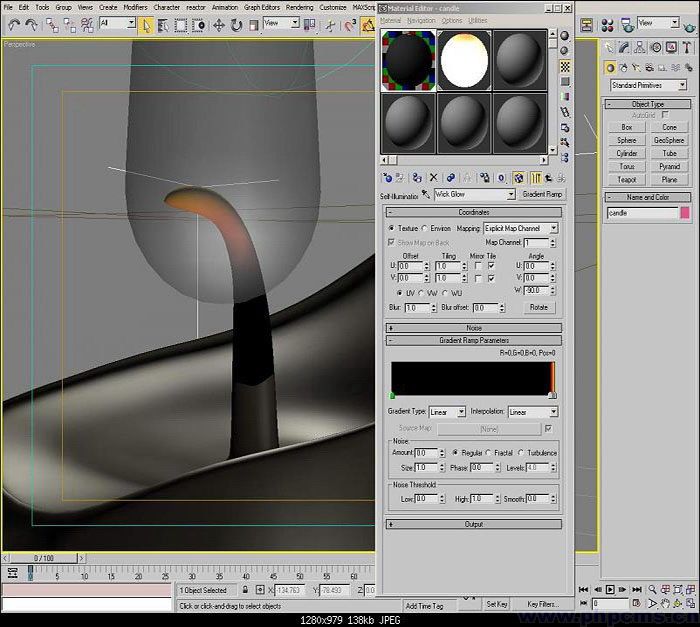
Task: Click the GeoSphere object button
Action: coord(669,140)
